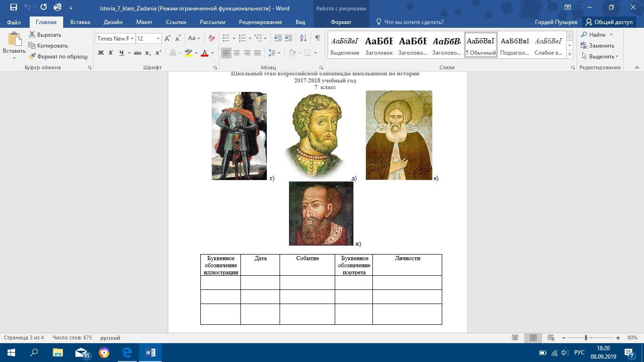This screenshot has width=644, height=362.
Task: Toggle bold formatting Ж
Action: pyautogui.click(x=100, y=53)
